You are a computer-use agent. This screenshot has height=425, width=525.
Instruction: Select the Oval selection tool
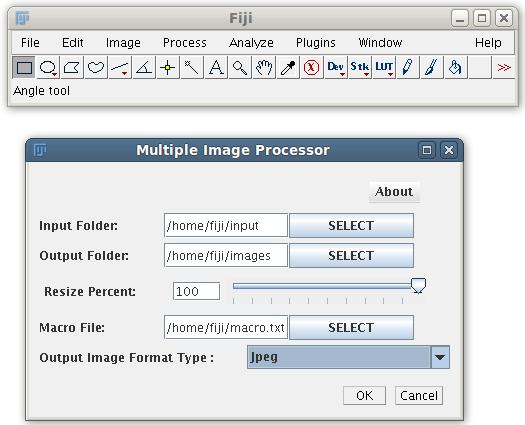(48, 67)
